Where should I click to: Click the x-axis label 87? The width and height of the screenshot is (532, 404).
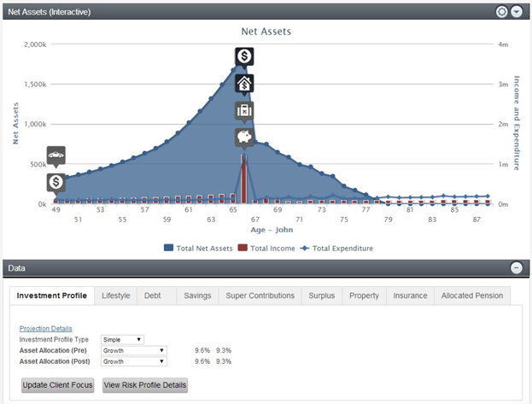click(x=476, y=220)
